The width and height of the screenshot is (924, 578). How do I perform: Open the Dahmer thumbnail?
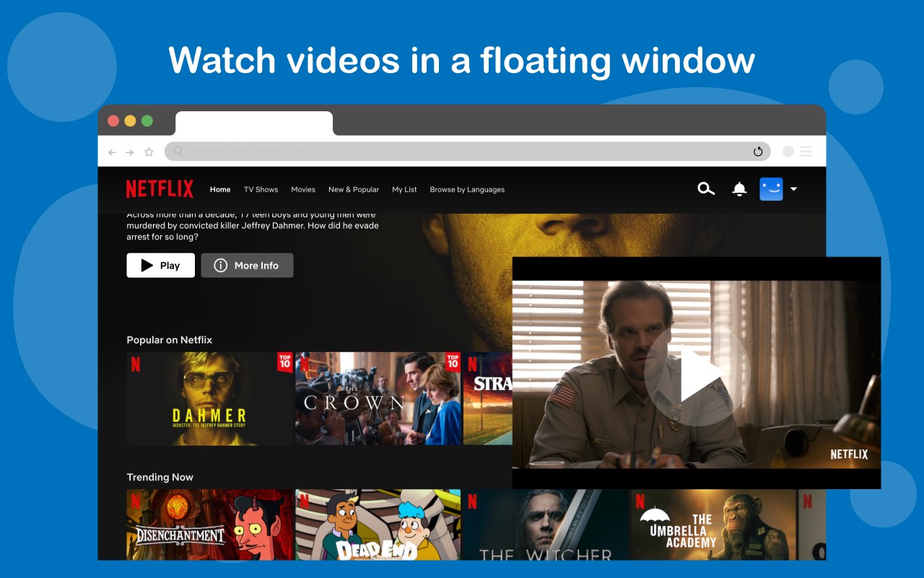209,398
